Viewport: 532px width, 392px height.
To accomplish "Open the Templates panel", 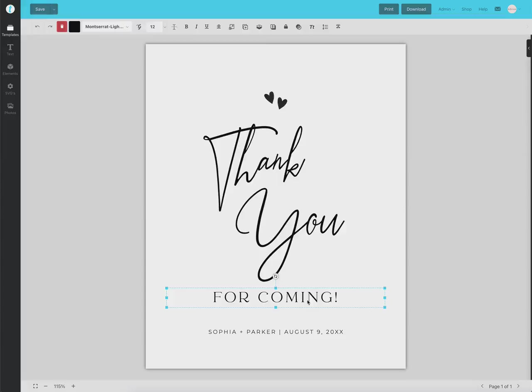I will [x=10, y=30].
